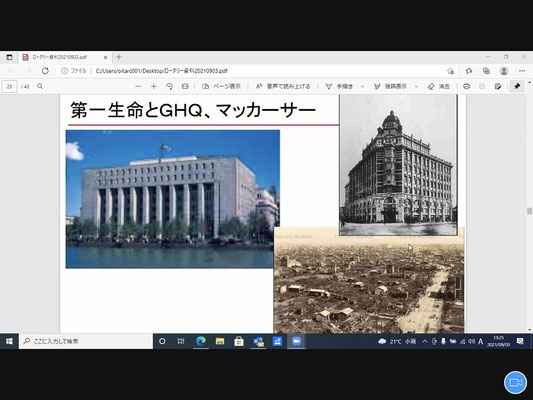Open the Windows Start menu
The width and height of the screenshot is (533, 400).
[9, 341]
